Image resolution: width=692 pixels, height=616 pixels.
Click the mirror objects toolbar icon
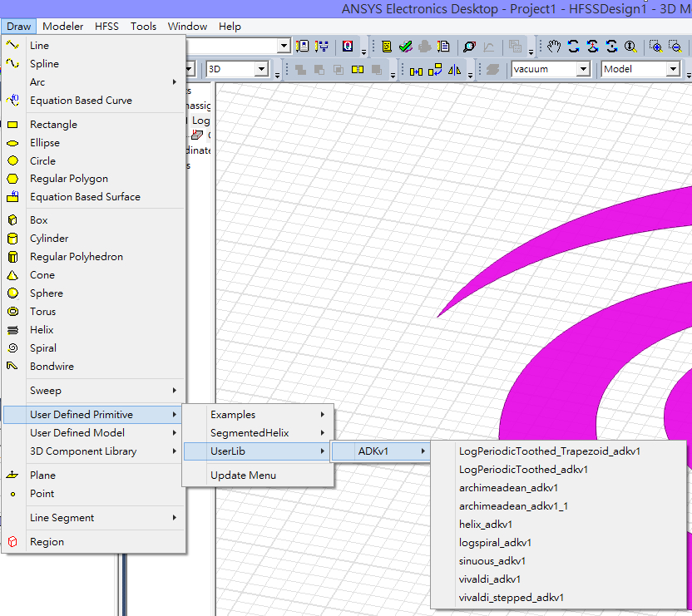click(x=454, y=70)
